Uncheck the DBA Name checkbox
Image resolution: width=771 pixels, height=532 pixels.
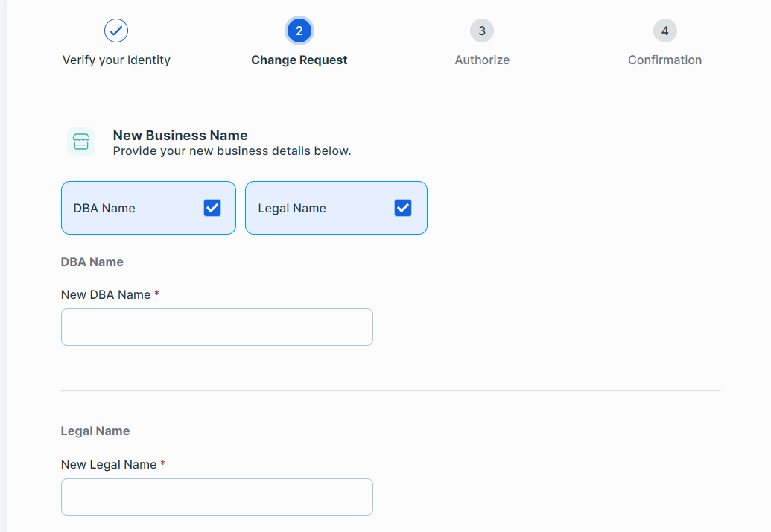pyautogui.click(x=212, y=208)
